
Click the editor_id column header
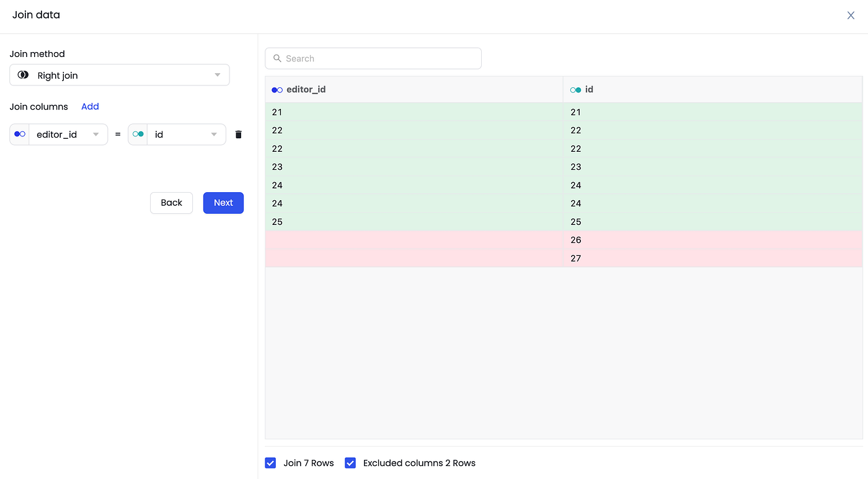click(x=305, y=89)
